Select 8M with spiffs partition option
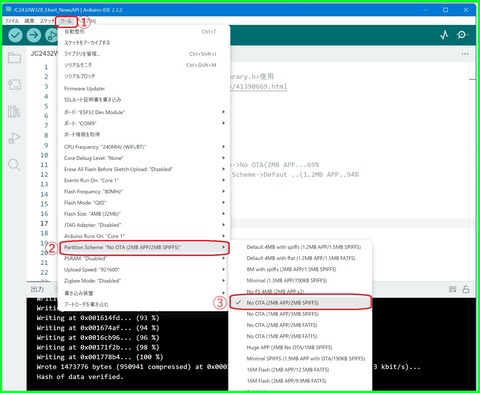Screen dimensions: 480x393 click(x=300, y=269)
